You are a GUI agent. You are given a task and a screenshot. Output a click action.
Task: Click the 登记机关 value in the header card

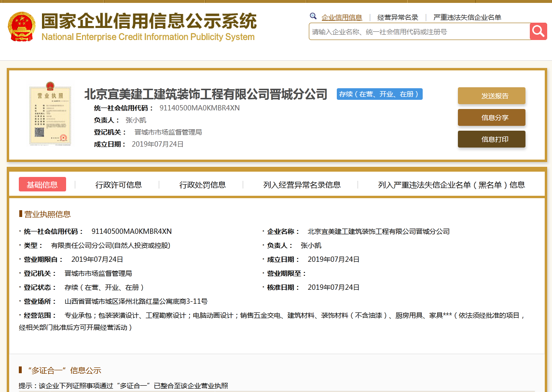tap(168, 132)
